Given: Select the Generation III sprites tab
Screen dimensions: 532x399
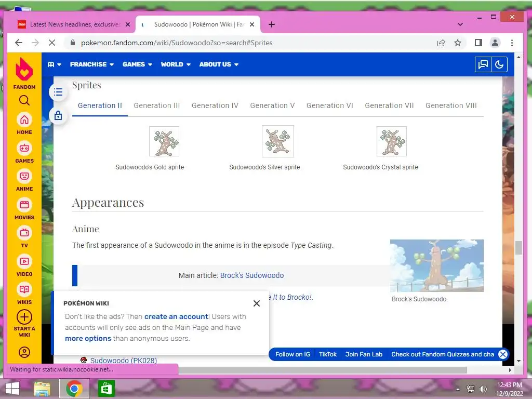Looking at the screenshot, I should tap(157, 106).
